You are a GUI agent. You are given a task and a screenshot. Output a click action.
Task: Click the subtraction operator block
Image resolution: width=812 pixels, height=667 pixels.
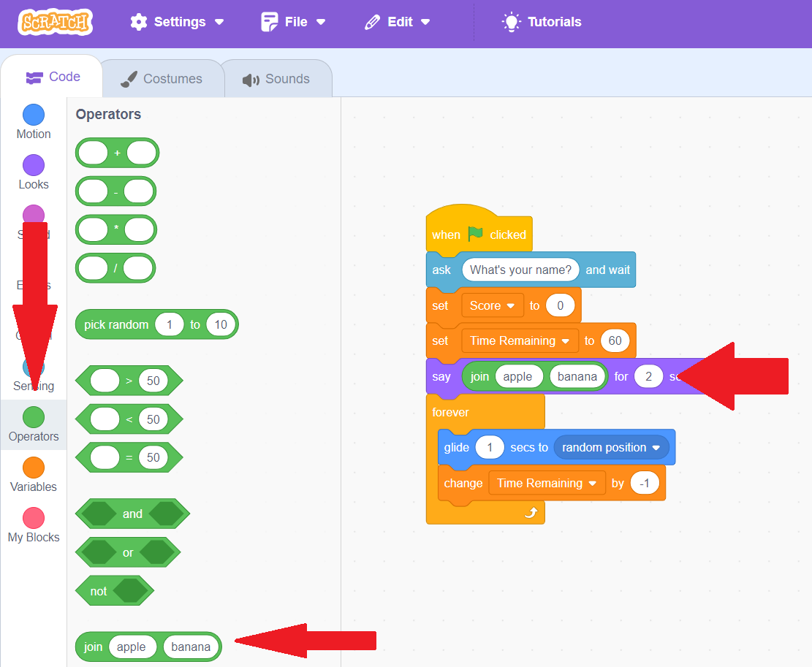pyautogui.click(x=115, y=191)
